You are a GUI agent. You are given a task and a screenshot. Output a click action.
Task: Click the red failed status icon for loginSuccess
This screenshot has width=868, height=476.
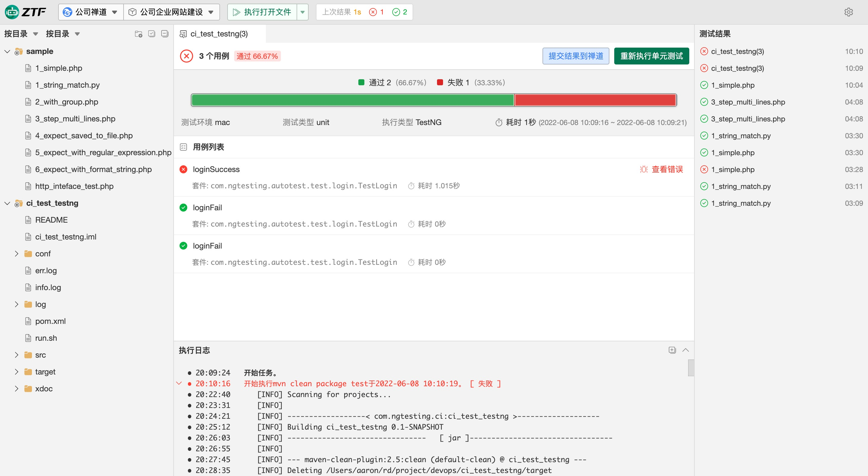[x=183, y=169]
